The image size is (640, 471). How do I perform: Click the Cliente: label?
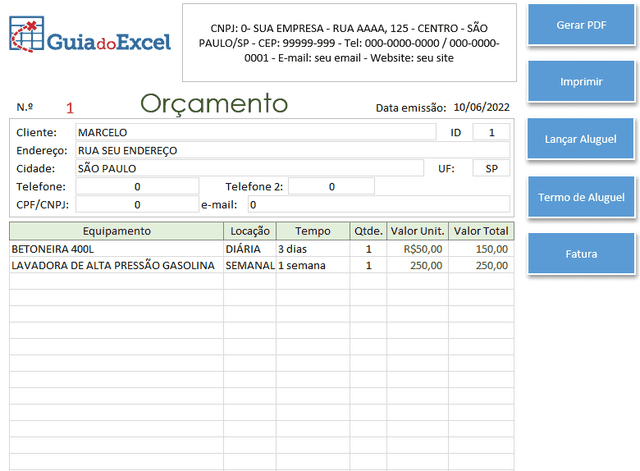tap(36, 132)
